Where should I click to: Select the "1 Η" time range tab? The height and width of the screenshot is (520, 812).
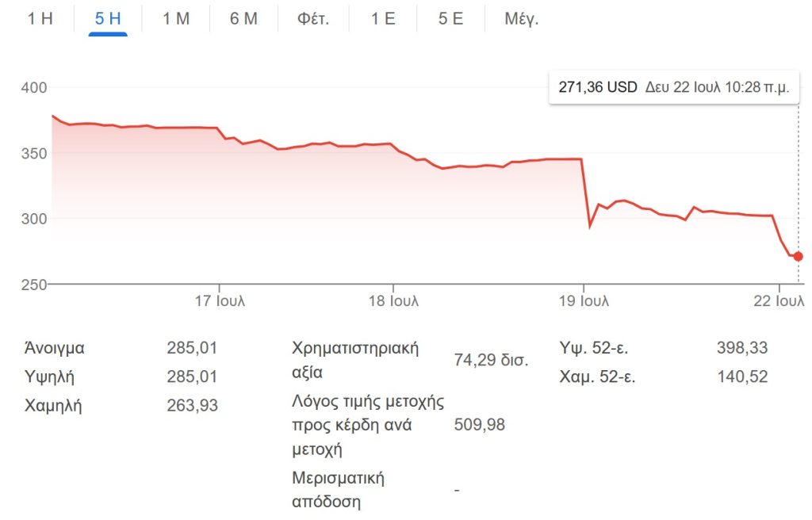coord(40,18)
